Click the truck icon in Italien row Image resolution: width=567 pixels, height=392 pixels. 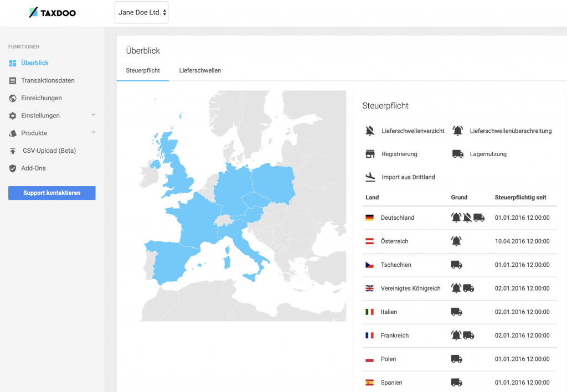click(457, 312)
